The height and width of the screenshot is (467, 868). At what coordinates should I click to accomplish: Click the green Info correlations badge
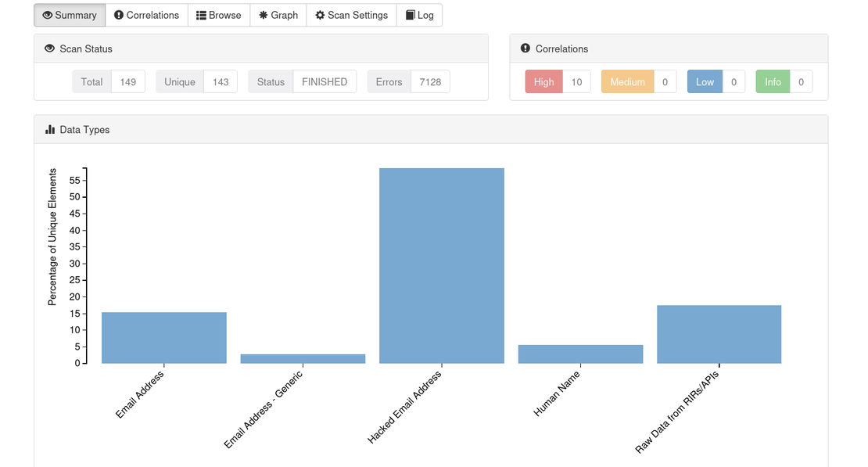pos(773,82)
